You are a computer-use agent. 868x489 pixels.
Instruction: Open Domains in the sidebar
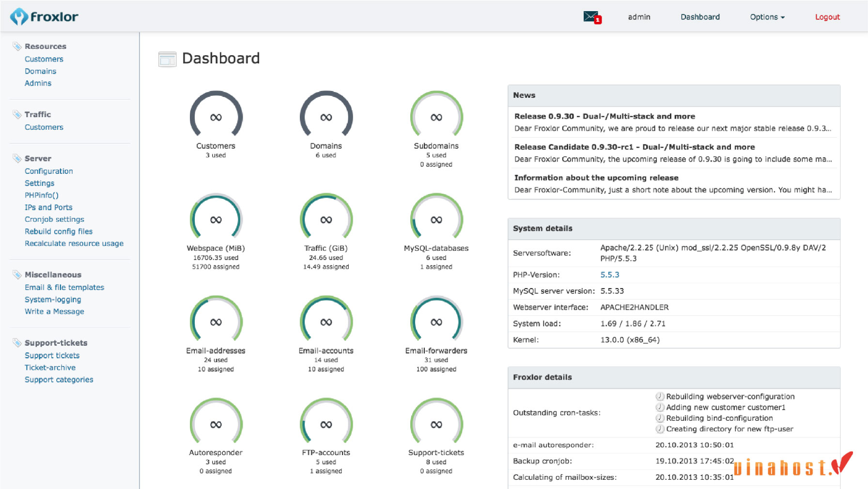pos(41,71)
